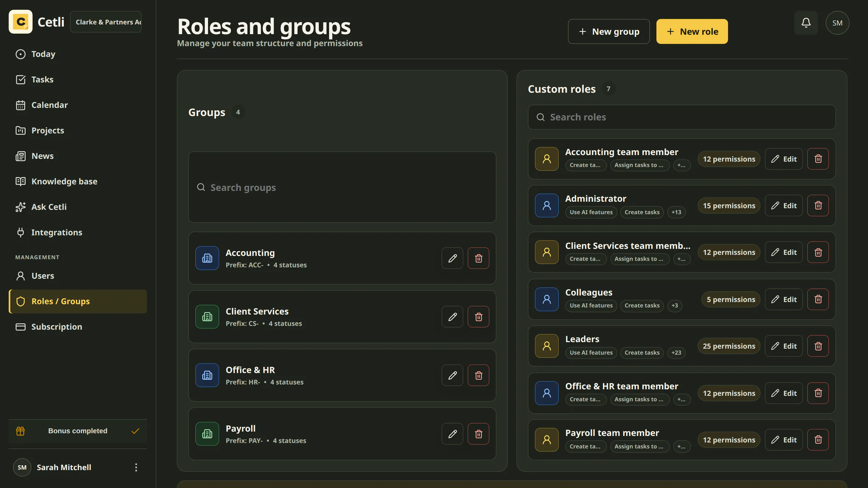Edit the Office & HR group
Image resolution: width=868 pixels, height=488 pixels.
[x=452, y=375]
